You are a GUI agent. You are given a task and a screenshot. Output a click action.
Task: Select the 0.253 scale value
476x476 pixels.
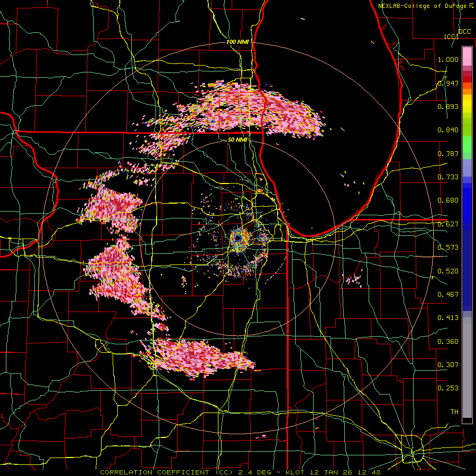(x=448, y=388)
